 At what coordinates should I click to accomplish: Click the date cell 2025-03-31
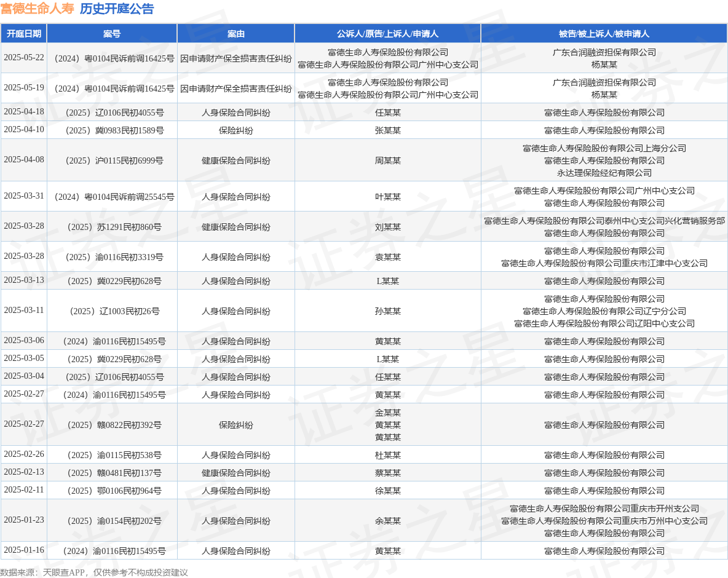pyautogui.click(x=24, y=196)
